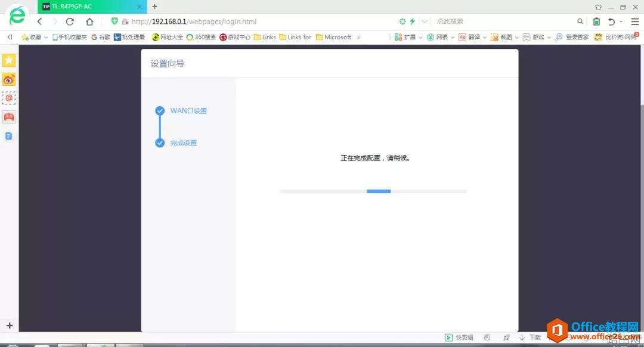Go back with the browser back arrow
Image resolution: width=644 pixels, height=347 pixels.
[x=39, y=21]
